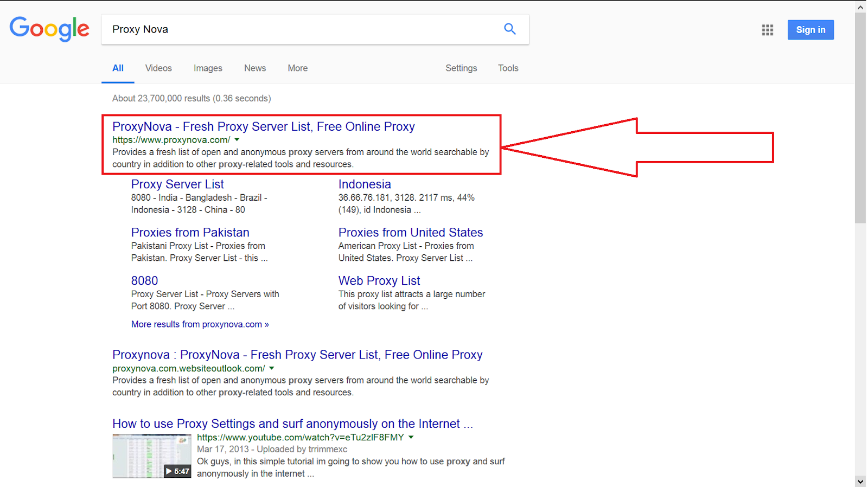Open the Google apps grid icon
This screenshot has height=487, width=868.
[x=767, y=30]
